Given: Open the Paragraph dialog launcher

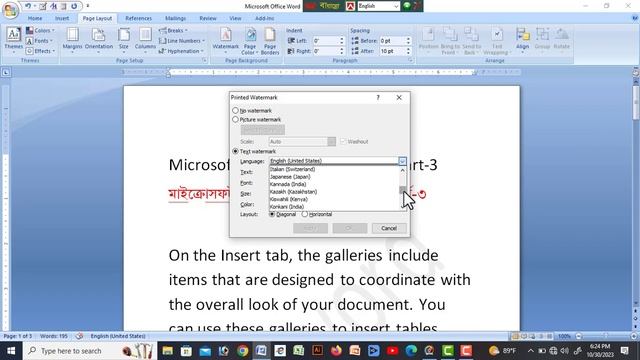Looking at the screenshot, I should [411, 60].
